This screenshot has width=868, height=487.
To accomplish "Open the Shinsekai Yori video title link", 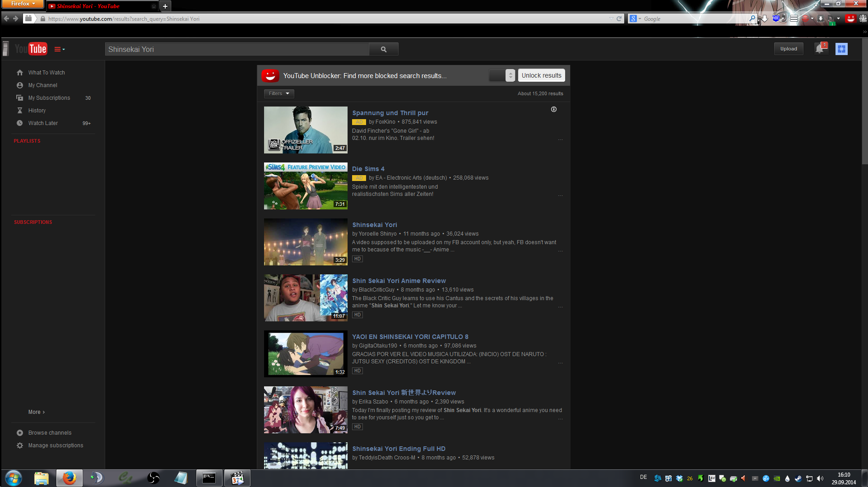I will click(375, 225).
